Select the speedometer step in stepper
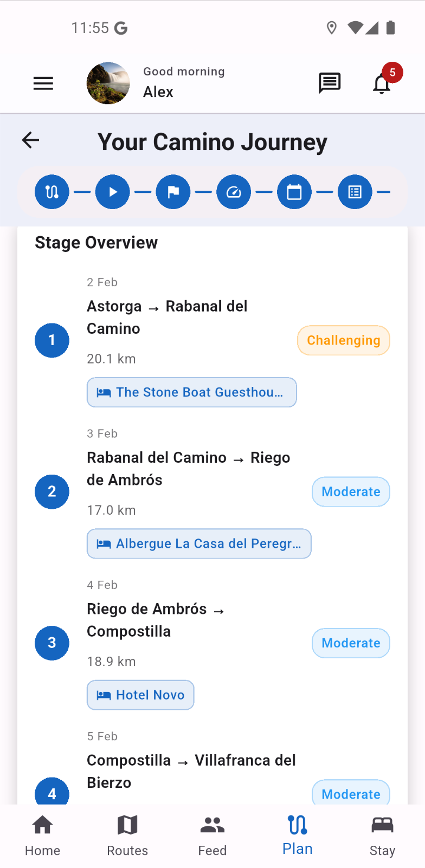This screenshot has width=425, height=868. (234, 192)
